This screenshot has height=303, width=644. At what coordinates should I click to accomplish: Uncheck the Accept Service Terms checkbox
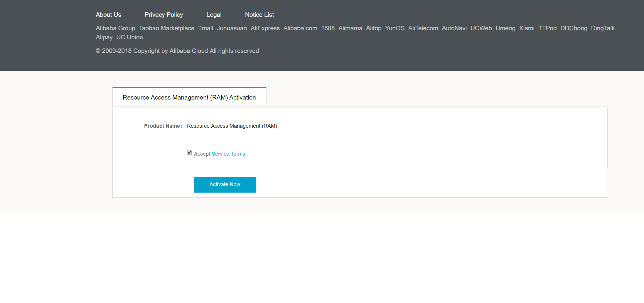pos(189,153)
